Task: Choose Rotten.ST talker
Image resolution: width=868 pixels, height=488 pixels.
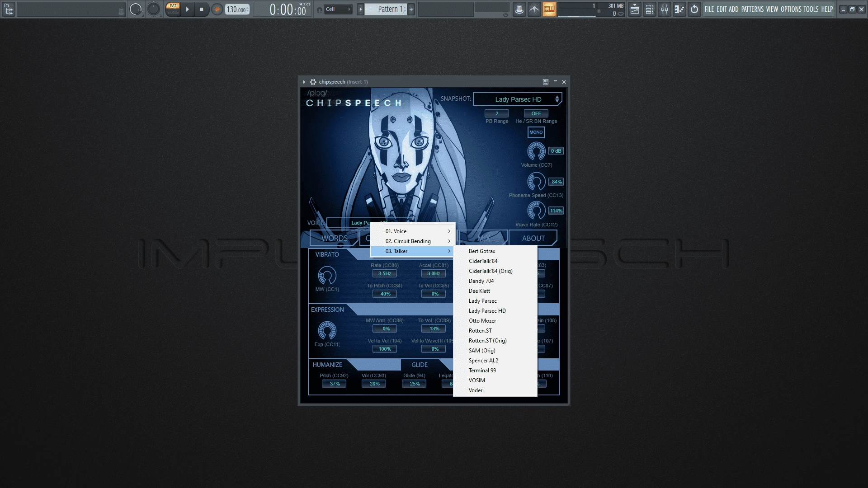Action: (495, 331)
